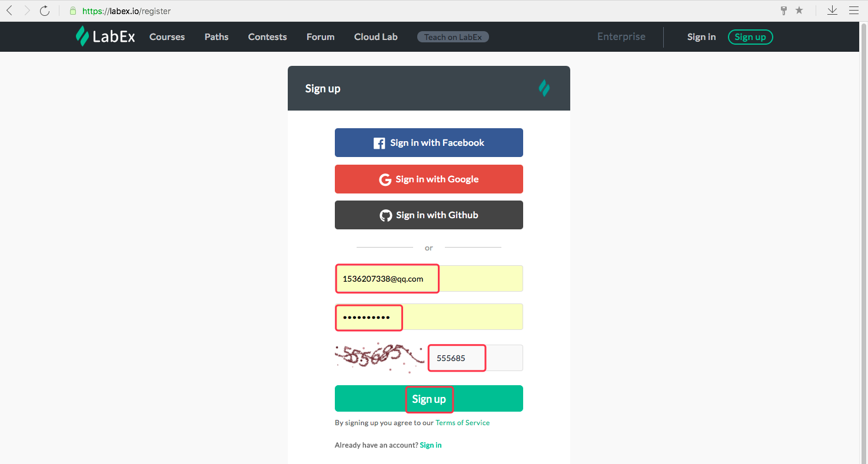This screenshot has width=868, height=464.
Task: Open the browser hamburger menu
Action: (854, 11)
